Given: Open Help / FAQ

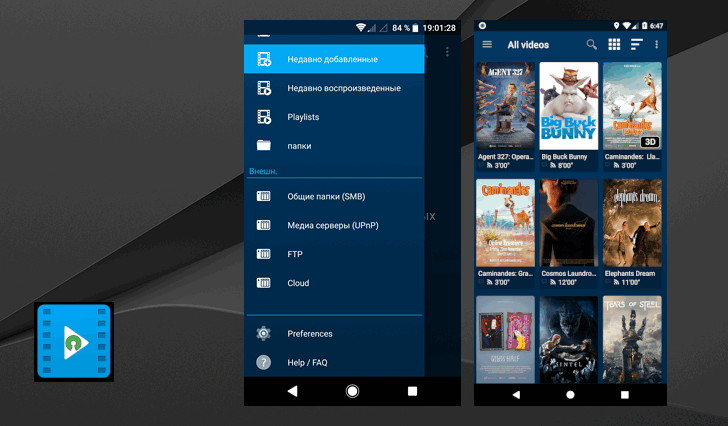Looking at the screenshot, I should pyautogui.click(x=334, y=362).
